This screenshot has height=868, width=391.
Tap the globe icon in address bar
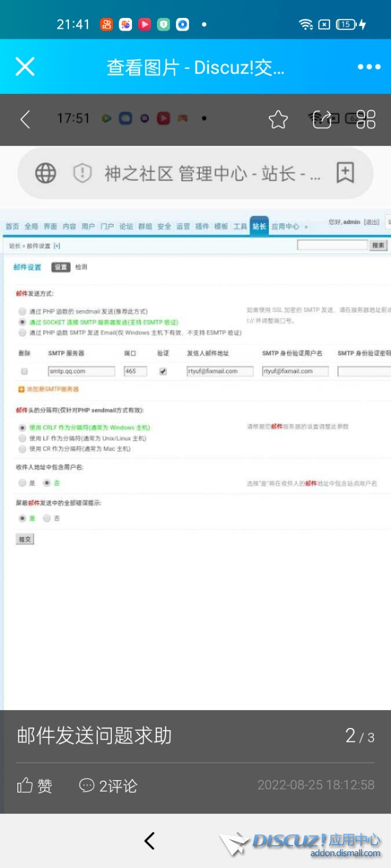coord(46,172)
